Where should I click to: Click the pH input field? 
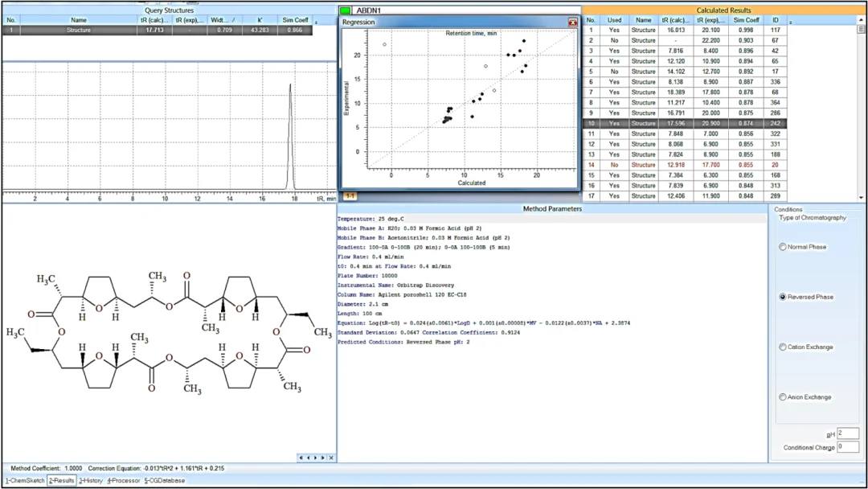[848, 433]
